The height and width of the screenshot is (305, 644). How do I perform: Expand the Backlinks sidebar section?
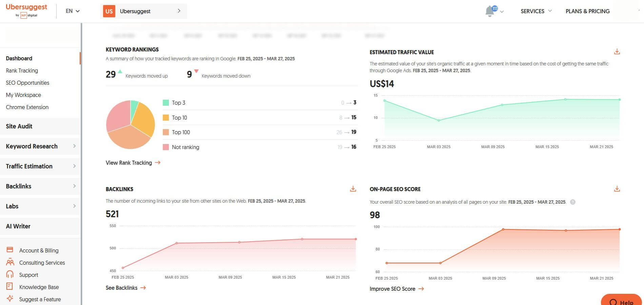[x=40, y=186]
